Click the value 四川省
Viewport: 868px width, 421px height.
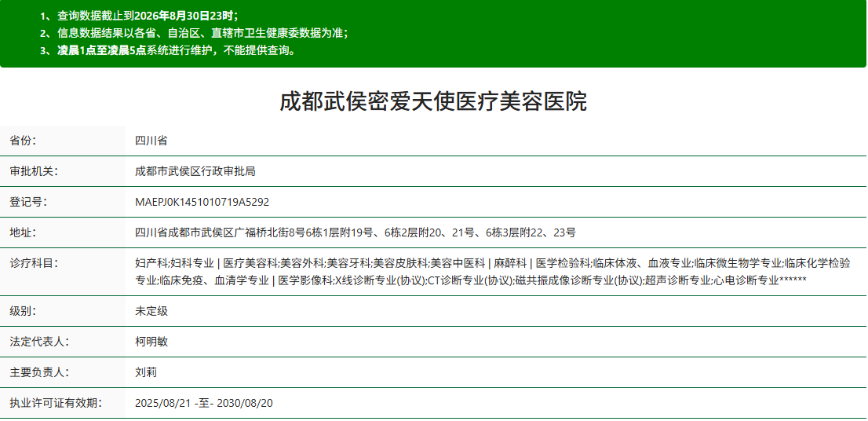click(x=151, y=141)
